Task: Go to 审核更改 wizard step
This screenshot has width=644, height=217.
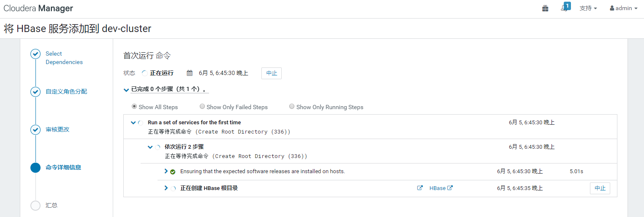Action: click(57, 129)
